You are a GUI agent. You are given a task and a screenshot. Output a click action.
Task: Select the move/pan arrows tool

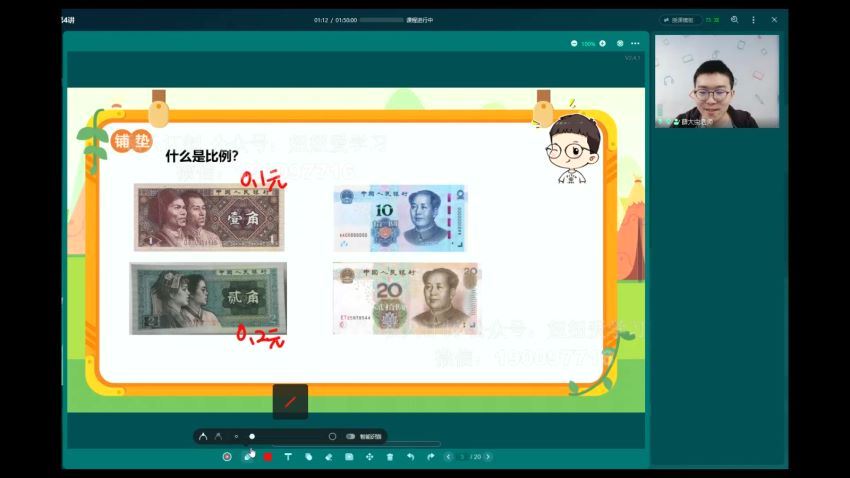coord(369,457)
